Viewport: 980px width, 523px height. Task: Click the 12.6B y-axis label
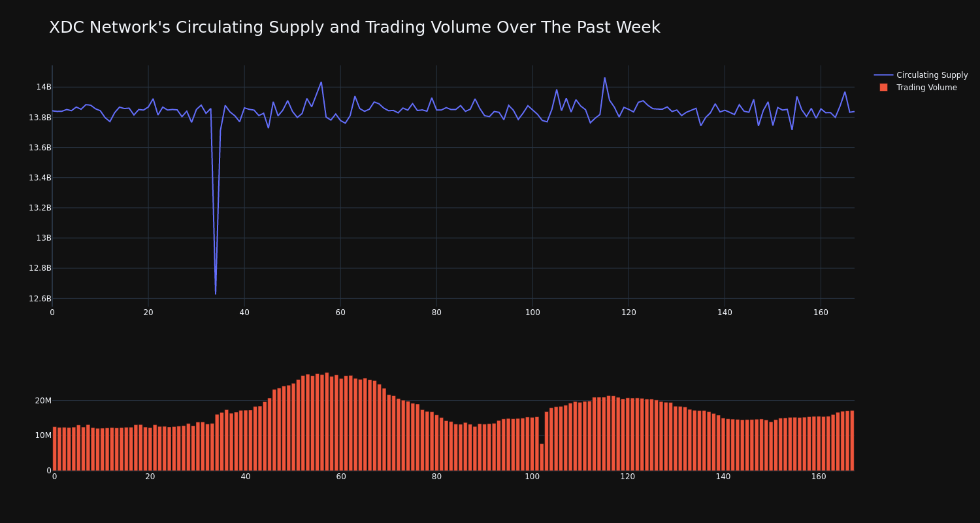click(40, 299)
